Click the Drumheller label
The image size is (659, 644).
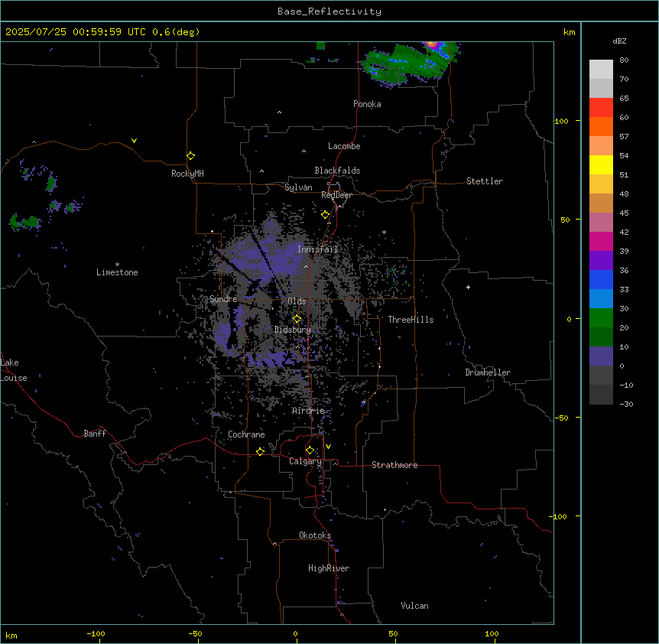(x=488, y=372)
